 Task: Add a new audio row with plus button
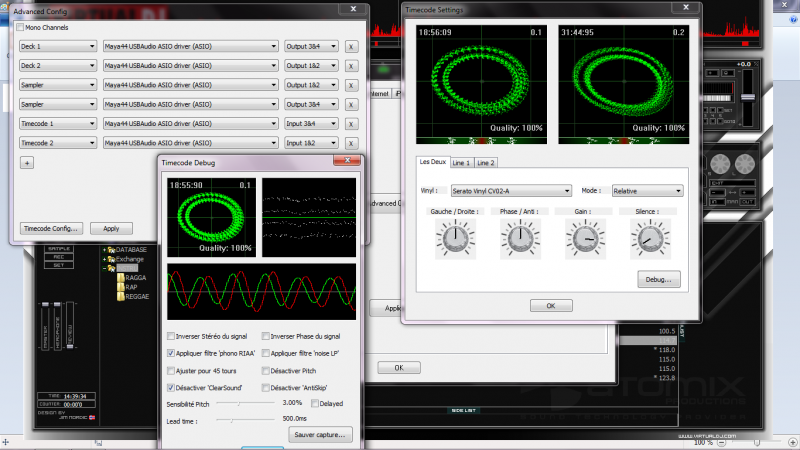(27, 162)
